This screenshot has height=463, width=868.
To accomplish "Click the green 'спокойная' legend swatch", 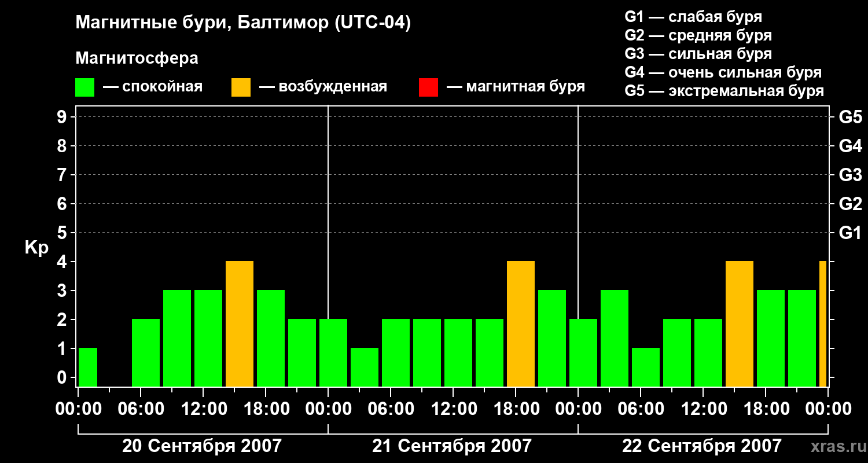I will tap(84, 87).
